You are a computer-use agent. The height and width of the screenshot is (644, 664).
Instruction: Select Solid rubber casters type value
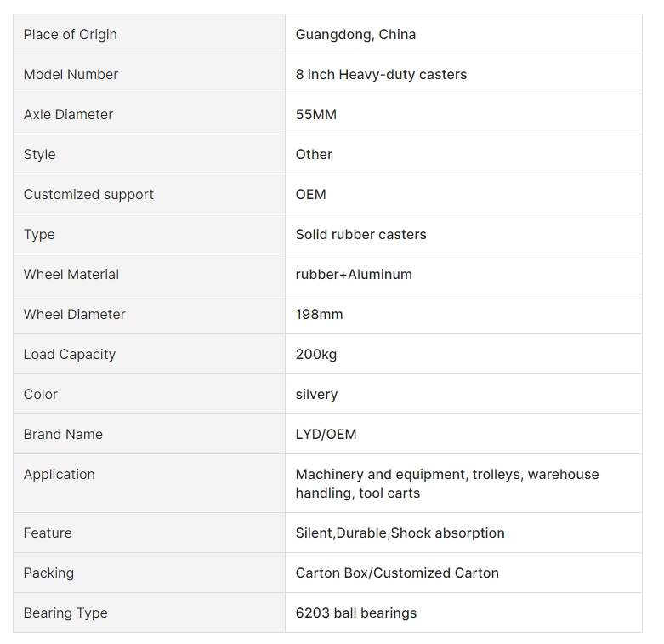click(360, 234)
